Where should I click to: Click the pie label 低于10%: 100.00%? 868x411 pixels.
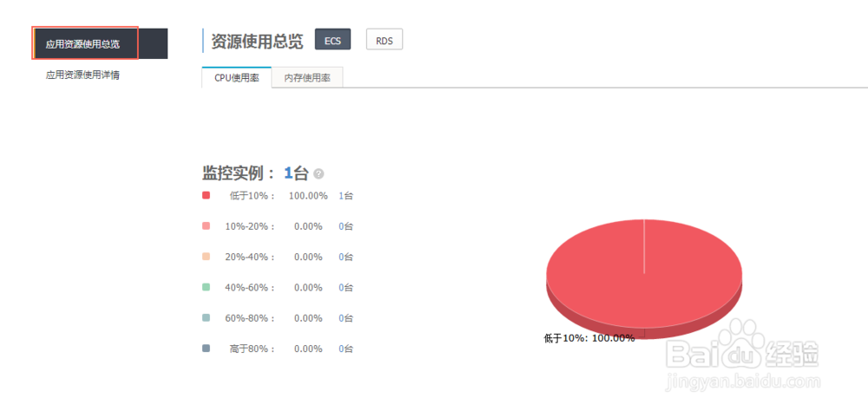tap(589, 338)
